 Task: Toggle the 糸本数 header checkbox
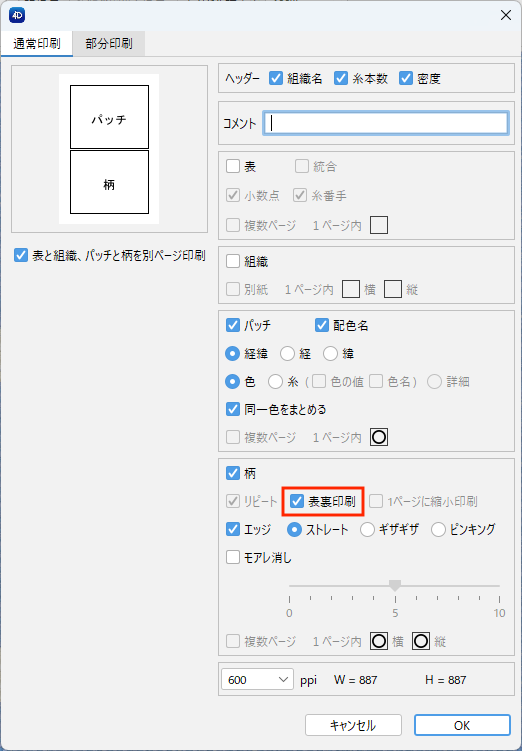[x=340, y=78]
